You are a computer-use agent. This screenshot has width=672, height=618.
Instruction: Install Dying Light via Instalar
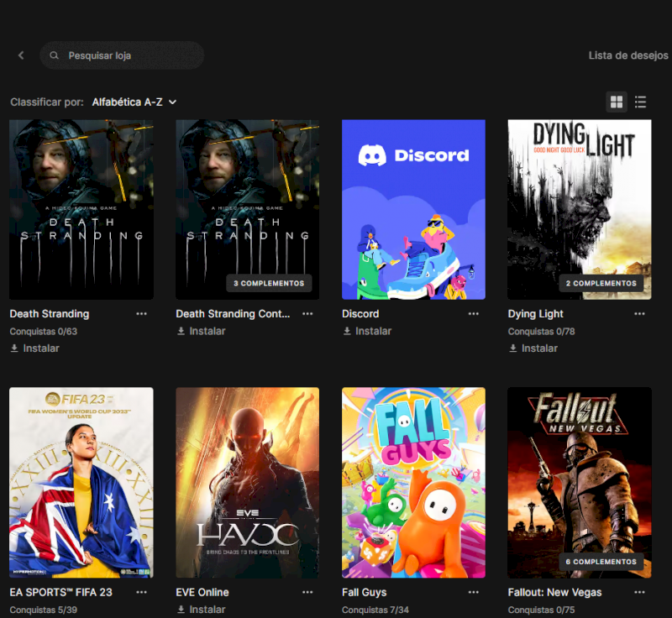pyautogui.click(x=533, y=348)
